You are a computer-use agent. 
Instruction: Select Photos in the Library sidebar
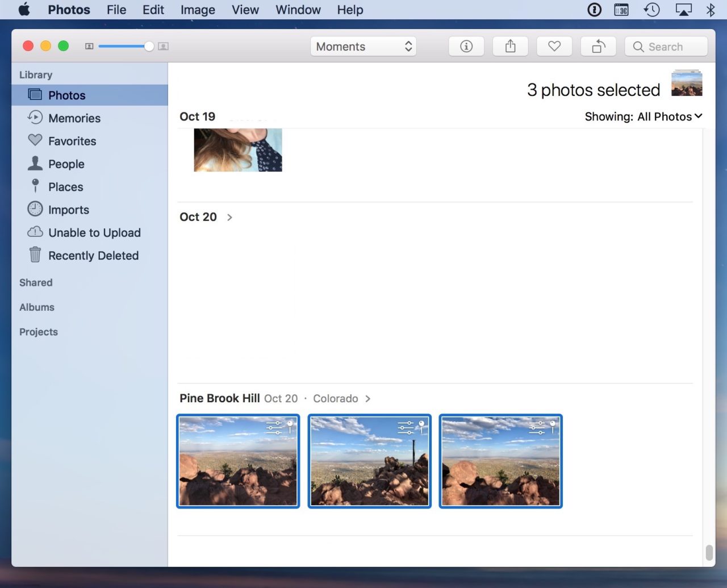pyautogui.click(x=90, y=95)
